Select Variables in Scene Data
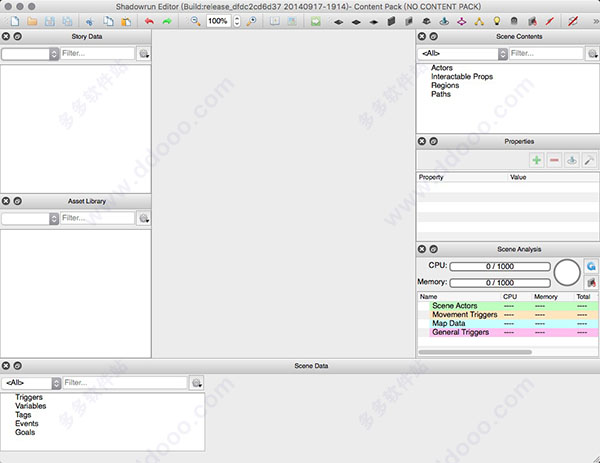The height and width of the screenshot is (463, 600). [x=31, y=406]
